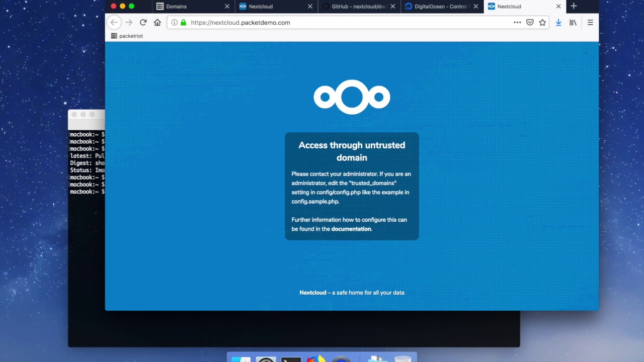Open a new tab with plus button
The image size is (644, 362).
(x=574, y=6)
